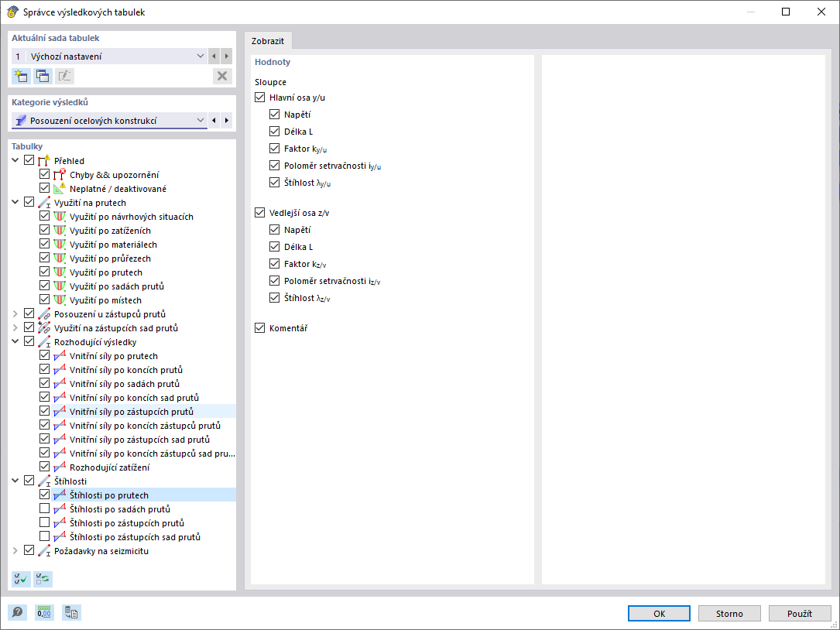Screen dimensions: 840x630
Task: Click Chyby && upozornění row icon
Action: (60, 174)
